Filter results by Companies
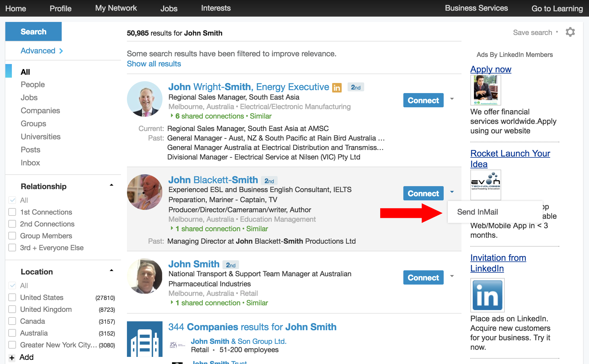Image resolution: width=589 pixels, height=364 pixels. (40, 111)
